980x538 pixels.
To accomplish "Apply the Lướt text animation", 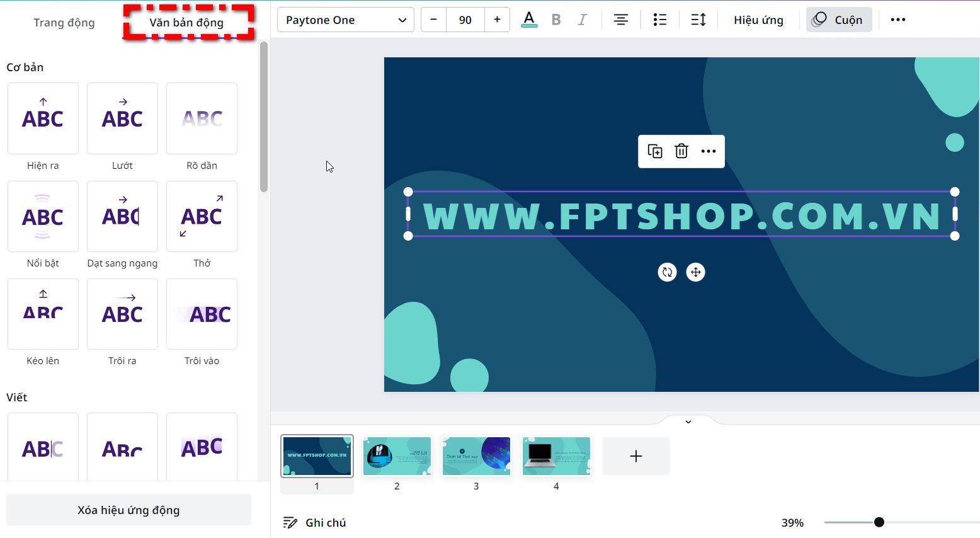I will tap(122, 118).
